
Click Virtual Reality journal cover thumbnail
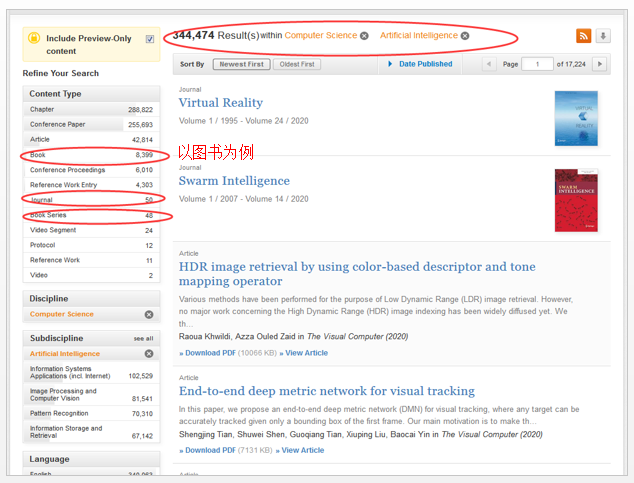[576, 118]
